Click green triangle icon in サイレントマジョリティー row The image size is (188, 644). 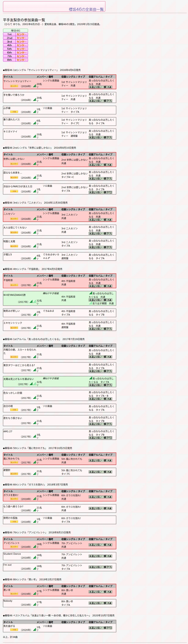tap(35, 86)
